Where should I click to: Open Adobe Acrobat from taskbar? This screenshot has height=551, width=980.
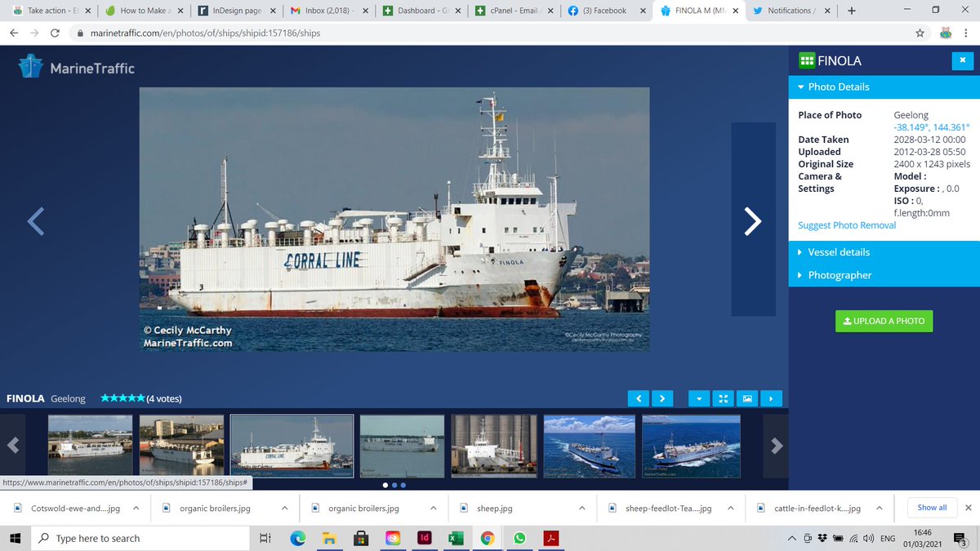(x=551, y=538)
